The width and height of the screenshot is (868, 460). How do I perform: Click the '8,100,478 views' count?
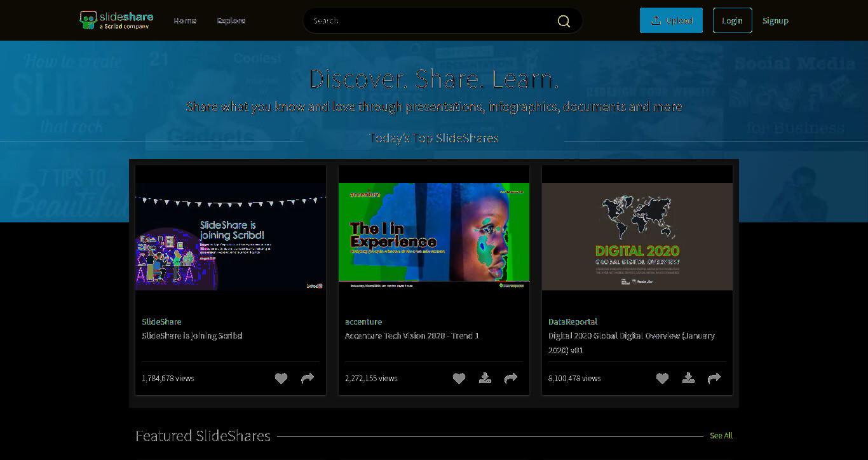[x=574, y=378]
